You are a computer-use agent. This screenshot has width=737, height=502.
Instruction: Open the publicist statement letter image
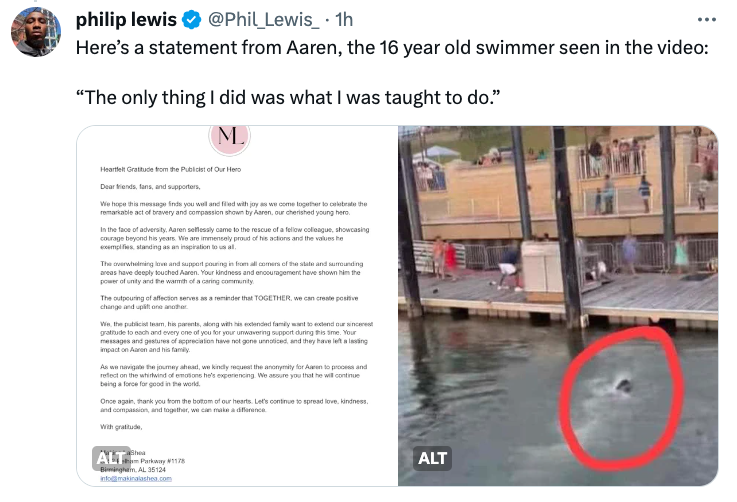click(237, 306)
